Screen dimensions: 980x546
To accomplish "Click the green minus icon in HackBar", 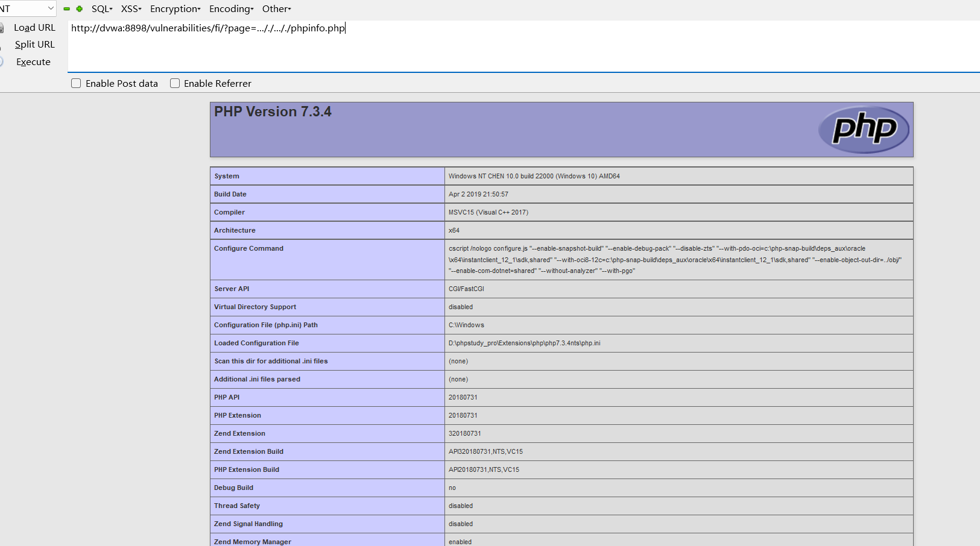I will tap(66, 9).
